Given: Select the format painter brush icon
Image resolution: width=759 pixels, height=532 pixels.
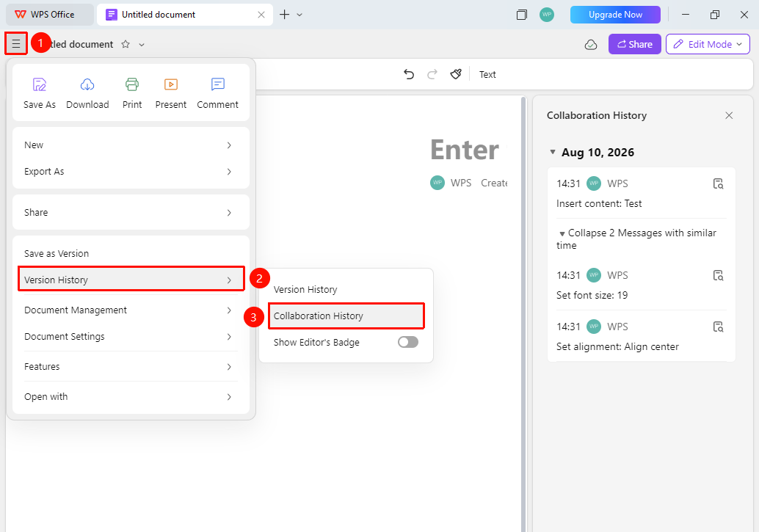Looking at the screenshot, I should (x=456, y=74).
